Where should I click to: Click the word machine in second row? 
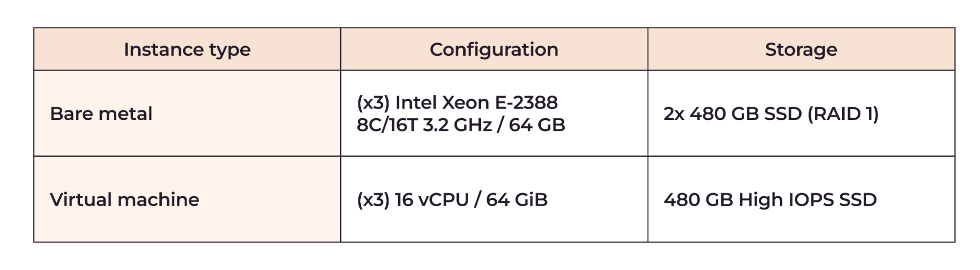point(158,199)
